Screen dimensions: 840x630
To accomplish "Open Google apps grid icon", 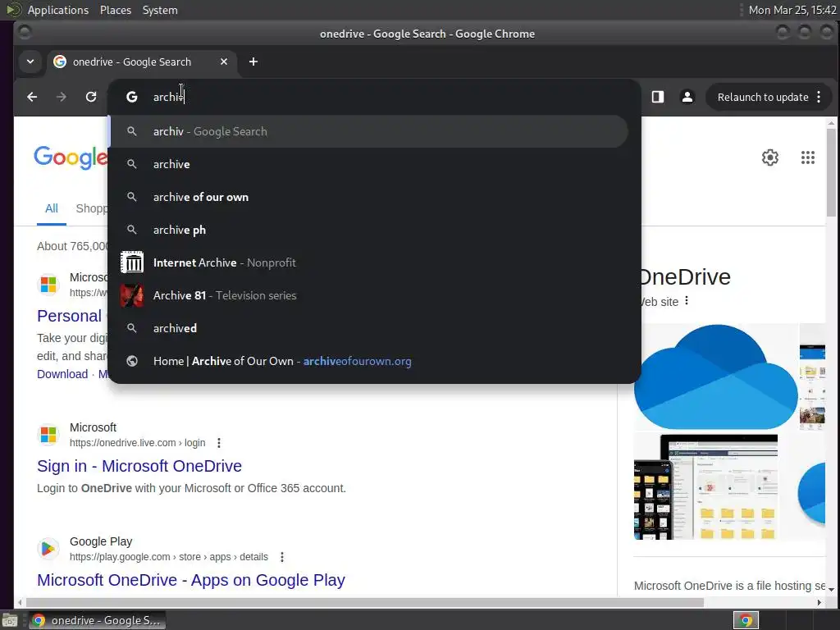I will tap(808, 157).
